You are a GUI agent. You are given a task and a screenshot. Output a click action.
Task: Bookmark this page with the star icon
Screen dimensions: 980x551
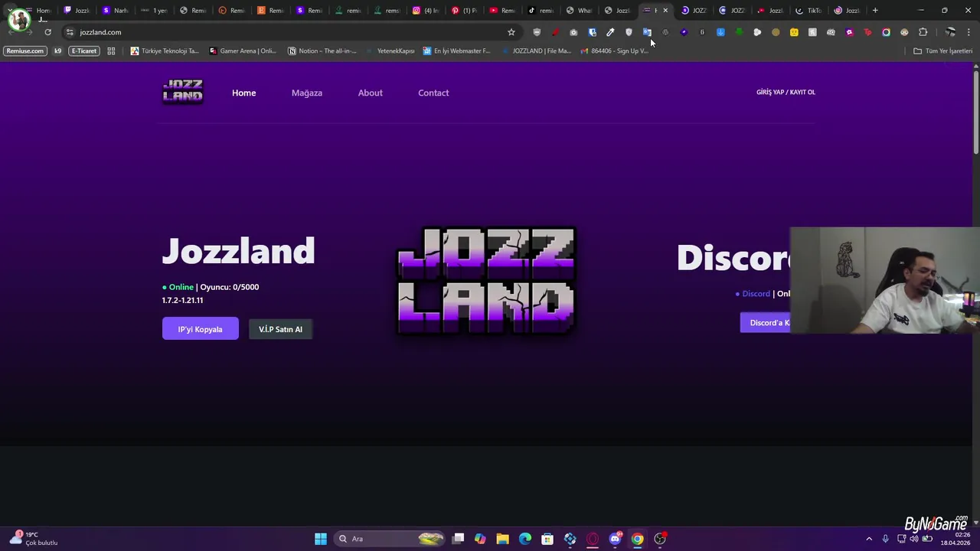511,32
